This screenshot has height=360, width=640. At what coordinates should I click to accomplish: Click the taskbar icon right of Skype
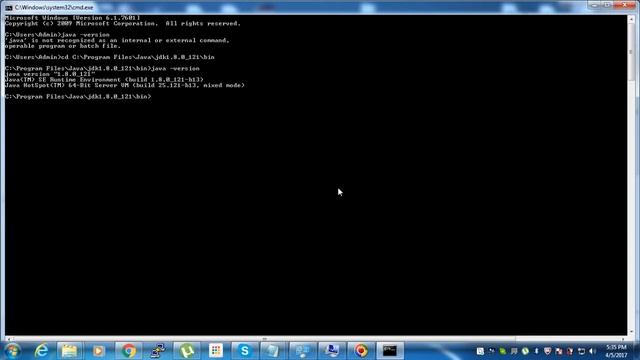pos(273,351)
